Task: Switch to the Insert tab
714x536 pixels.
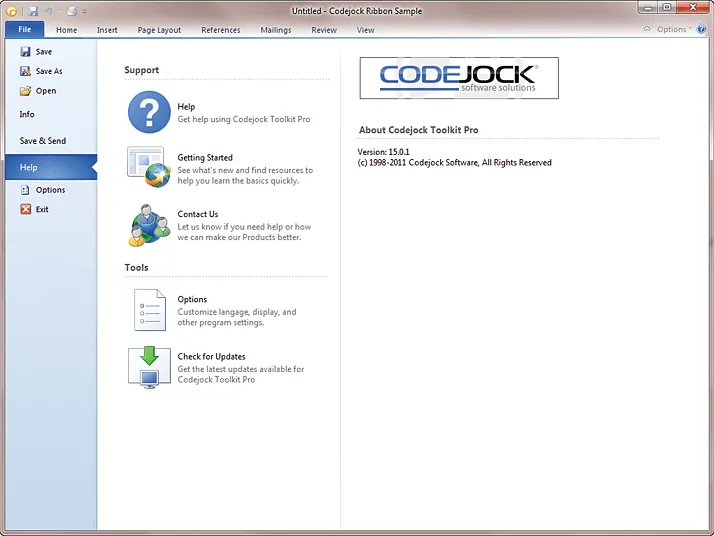Action: [107, 30]
